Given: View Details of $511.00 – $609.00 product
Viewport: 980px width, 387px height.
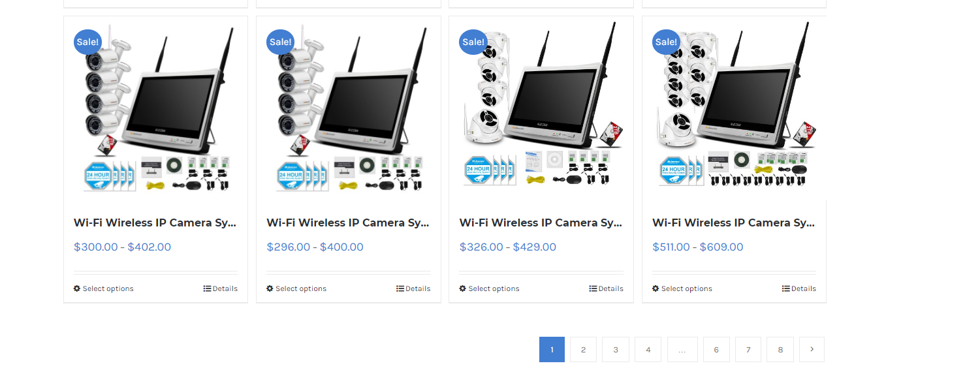Looking at the screenshot, I should (x=799, y=288).
